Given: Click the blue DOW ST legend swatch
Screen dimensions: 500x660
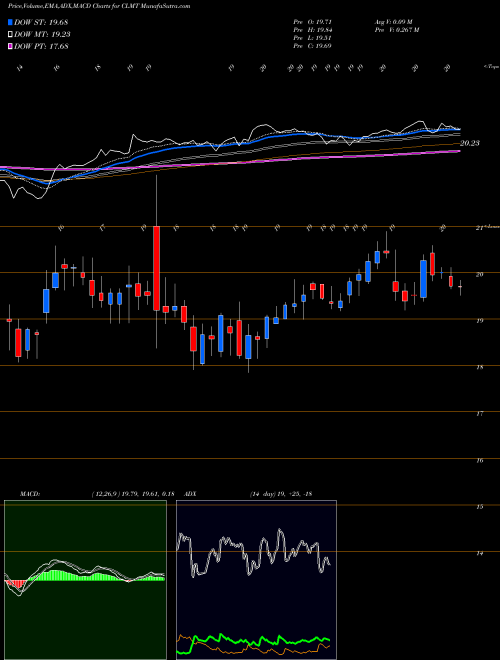Looking at the screenshot, I should [x=10, y=22].
